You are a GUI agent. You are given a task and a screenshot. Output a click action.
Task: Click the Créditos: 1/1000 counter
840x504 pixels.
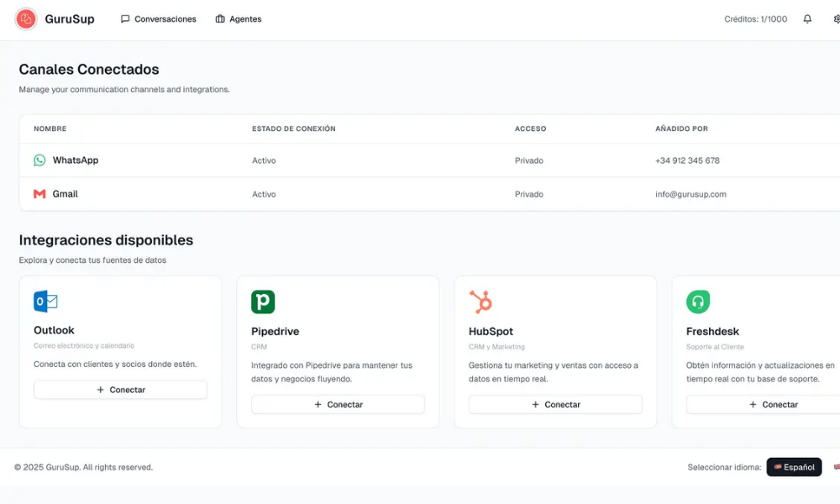[x=756, y=19]
